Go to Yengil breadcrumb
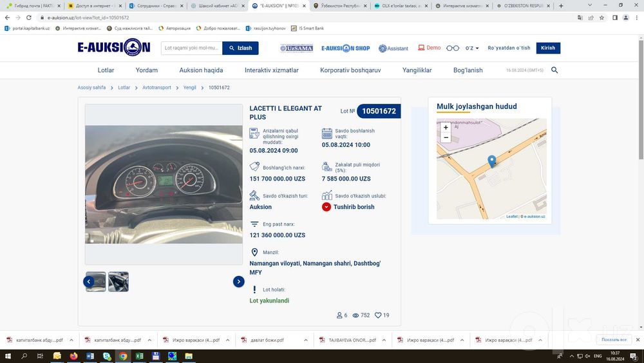Screen dimensions: 644x363 point(190,88)
